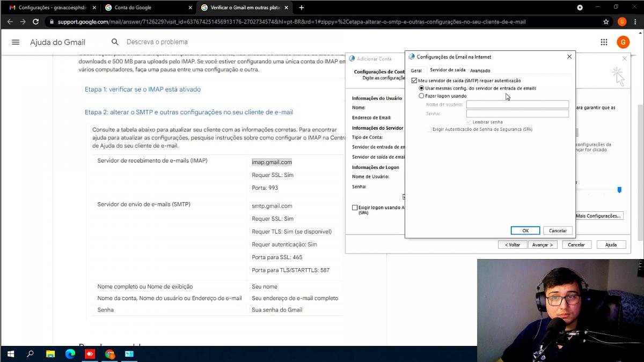Open the Avançado tab

tap(480, 70)
